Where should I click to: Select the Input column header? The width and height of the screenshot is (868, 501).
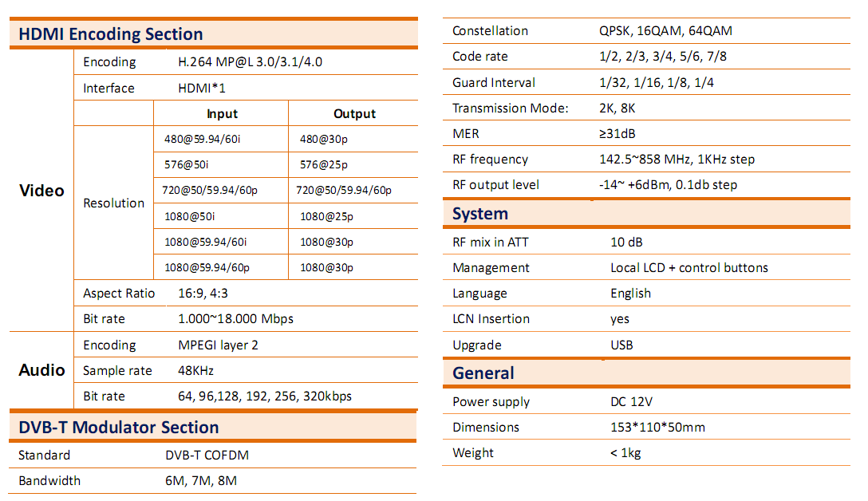(222, 114)
